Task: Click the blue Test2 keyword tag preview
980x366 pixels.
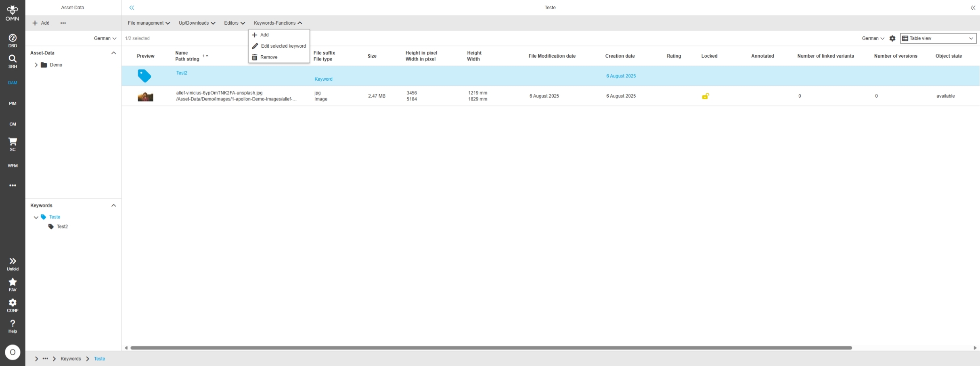Action: click(144, 76)
